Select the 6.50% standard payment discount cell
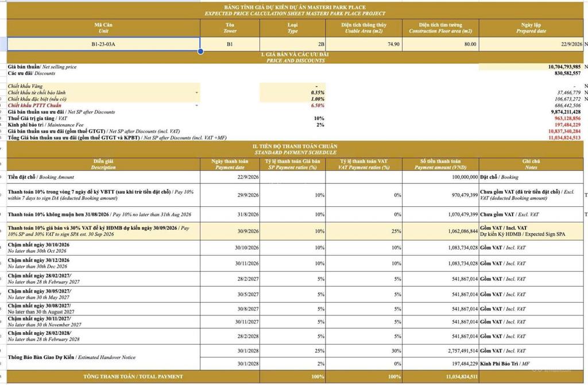The height and width of the screenshot is (385, 588). tap(292, 105)
